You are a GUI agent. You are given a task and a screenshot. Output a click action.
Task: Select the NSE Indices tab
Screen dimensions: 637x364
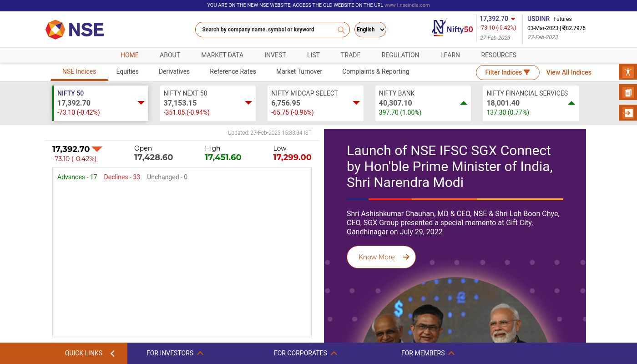(x=79, y=71)
